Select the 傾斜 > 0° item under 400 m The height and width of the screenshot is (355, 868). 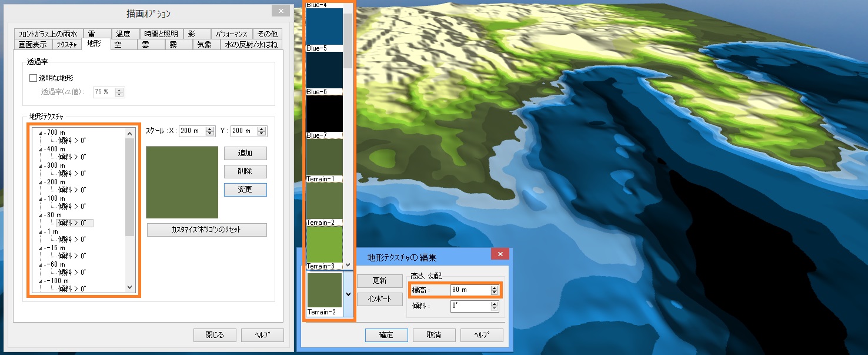pyautogui.click(x=72, y=157)
